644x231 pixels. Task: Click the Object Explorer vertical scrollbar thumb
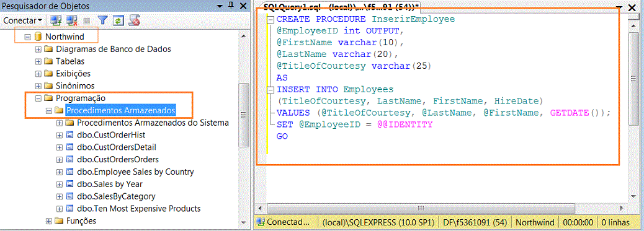tap(244, 115)
